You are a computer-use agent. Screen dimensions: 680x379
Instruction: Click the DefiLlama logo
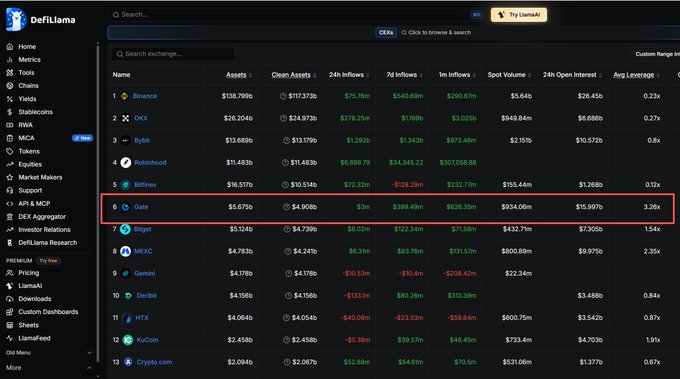click(x=41, y=20)
